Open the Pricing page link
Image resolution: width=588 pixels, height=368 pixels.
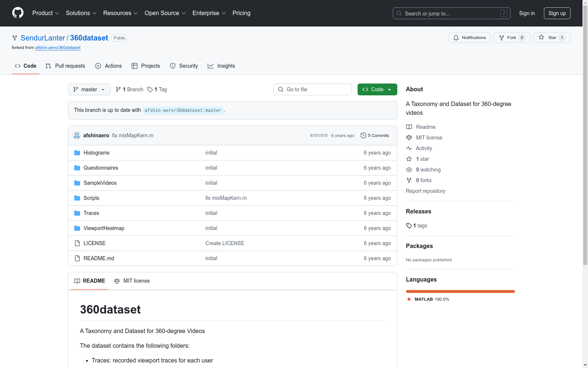click(241, 13)
